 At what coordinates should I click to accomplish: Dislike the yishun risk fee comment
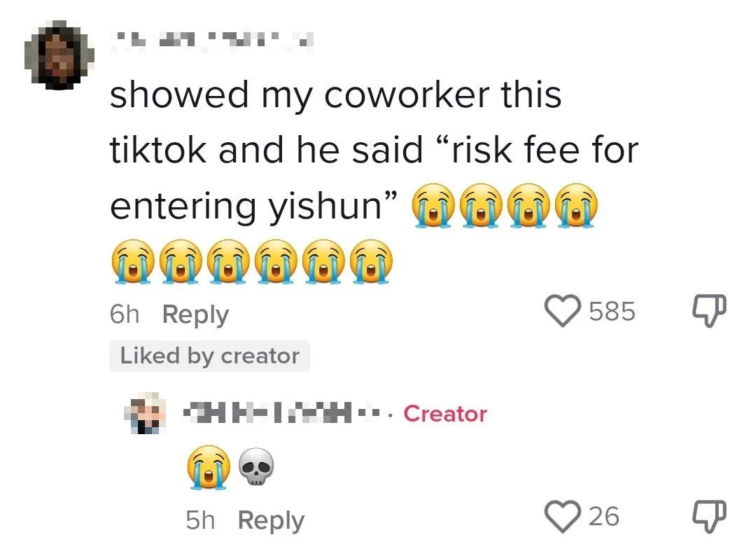coord(709,312)
